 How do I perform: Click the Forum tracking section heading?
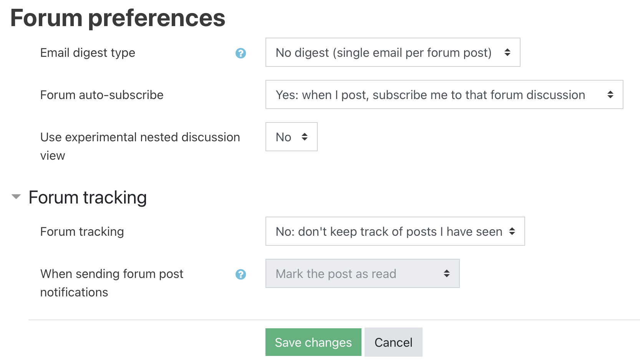[x=88, y=197]
